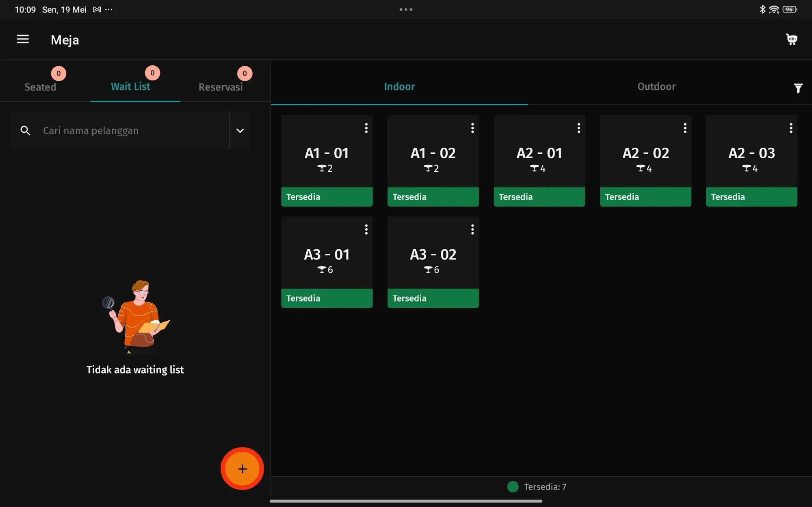Switch to the Reservasi tab
The width and height of the screenshot is (812, 507).
pyautogui.click(x=221, y=87)
